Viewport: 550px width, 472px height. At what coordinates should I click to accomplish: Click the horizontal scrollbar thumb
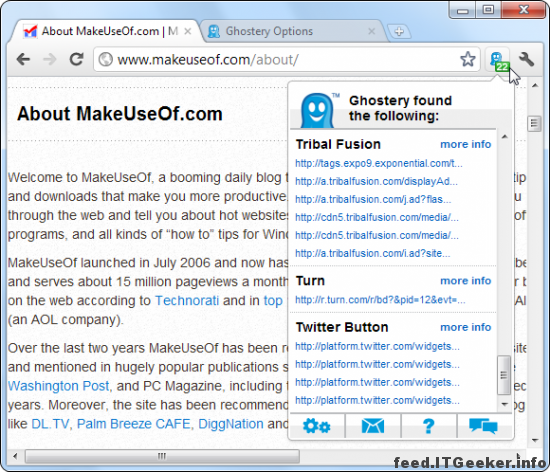(x=162, y=456)
